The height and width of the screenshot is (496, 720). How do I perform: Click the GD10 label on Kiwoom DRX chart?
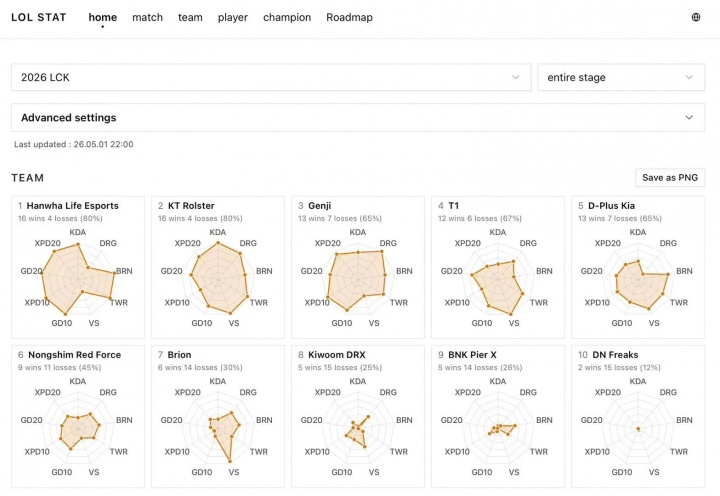[342, 472]
